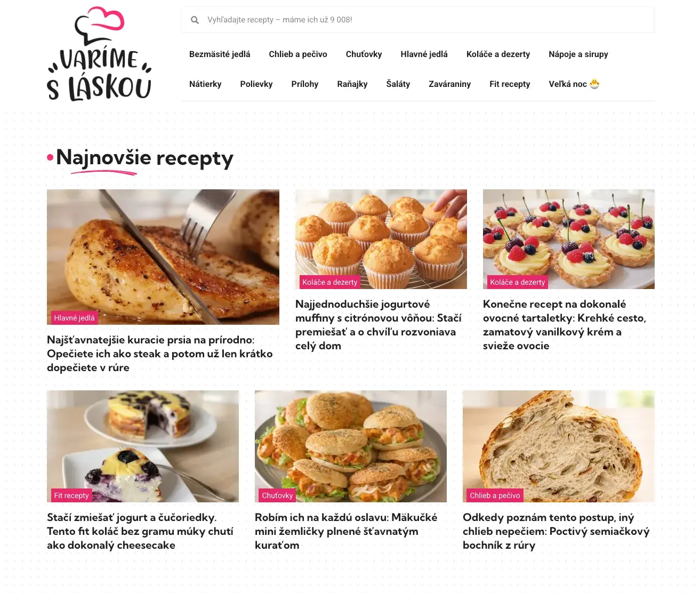This screenshot has height=593, width=700.
Task: Click the Chuťovky tag on mini buns image
Action: tap(277, 495)
